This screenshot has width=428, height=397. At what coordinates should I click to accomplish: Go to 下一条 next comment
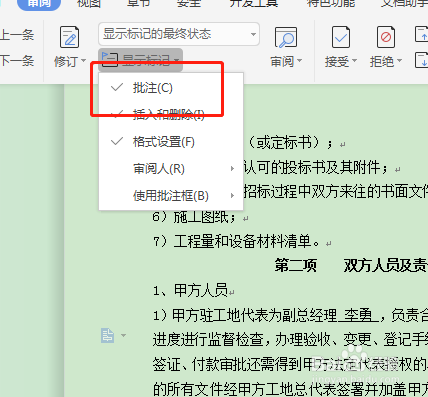(17, 61)
